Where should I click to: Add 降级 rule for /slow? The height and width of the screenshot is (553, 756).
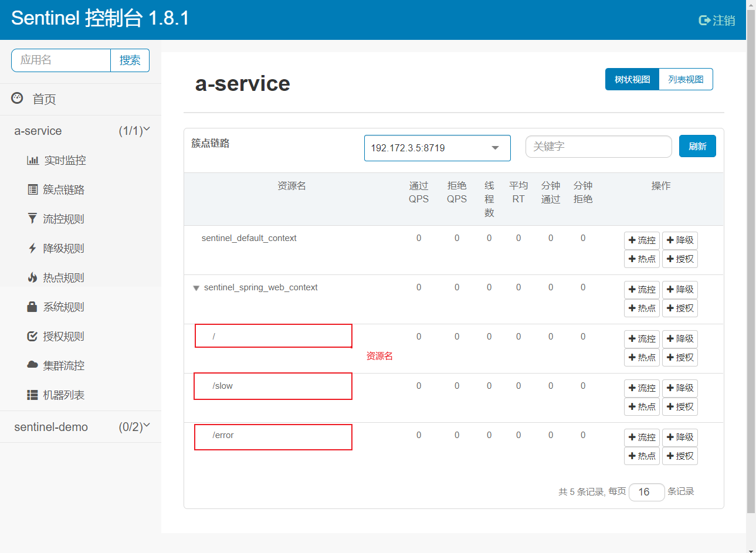(680, 388)
